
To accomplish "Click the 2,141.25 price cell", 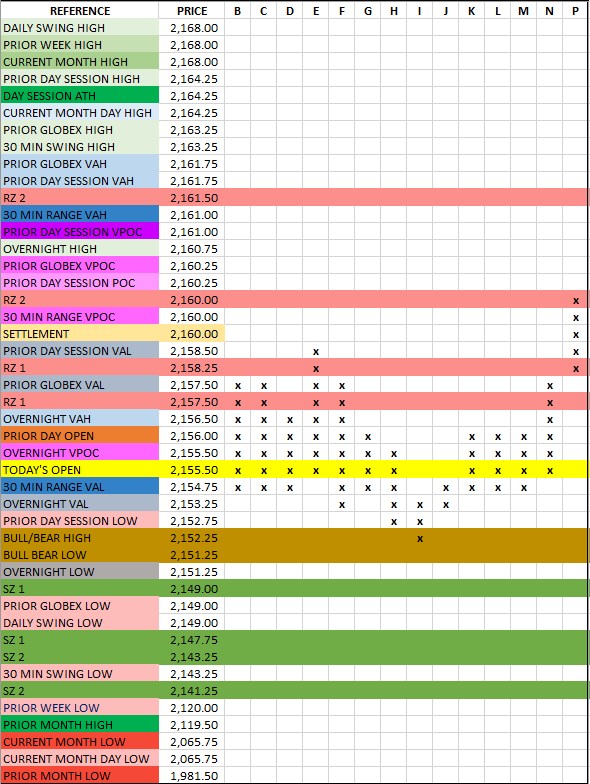I will [192, 691].
